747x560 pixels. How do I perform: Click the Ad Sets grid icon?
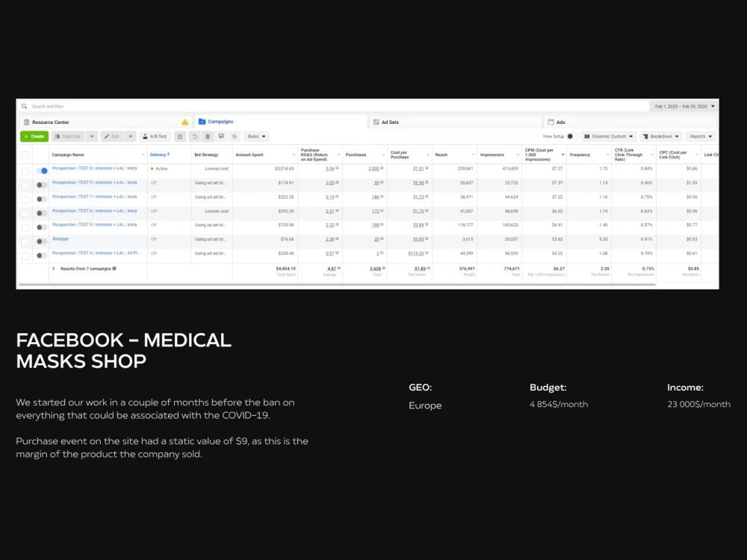click(376, 122)
